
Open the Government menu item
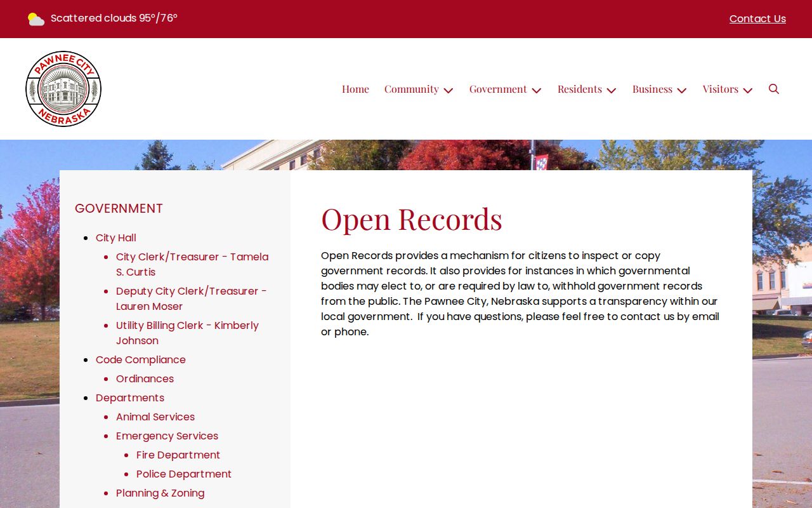498,89
